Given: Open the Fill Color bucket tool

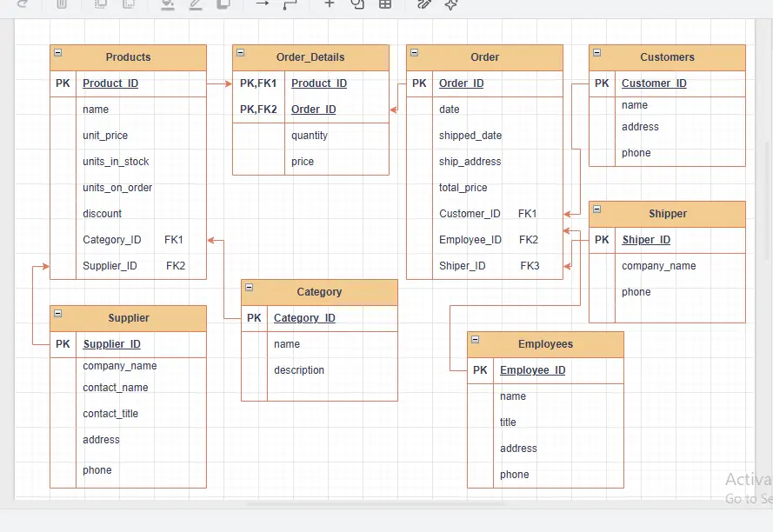Looking at the screenshot, I should (x=168, y=4).
